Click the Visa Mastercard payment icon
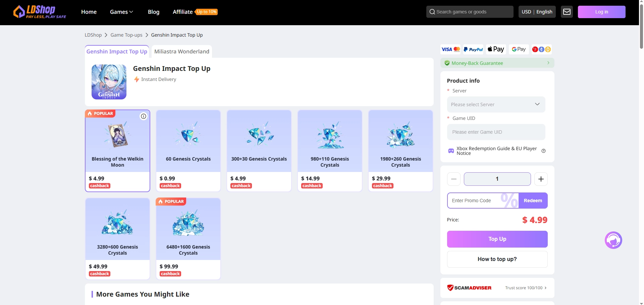 [451, 49]
